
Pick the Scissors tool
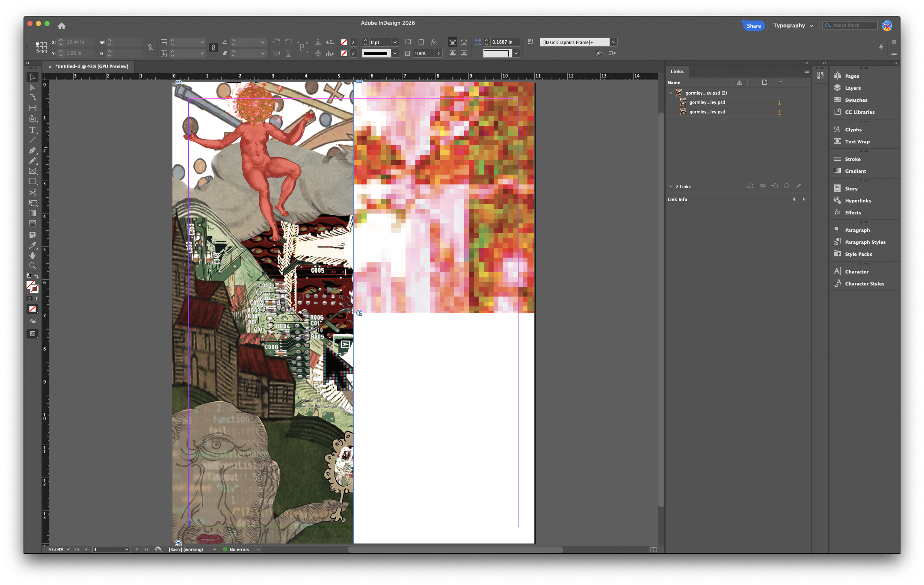[x=33, y=193]
